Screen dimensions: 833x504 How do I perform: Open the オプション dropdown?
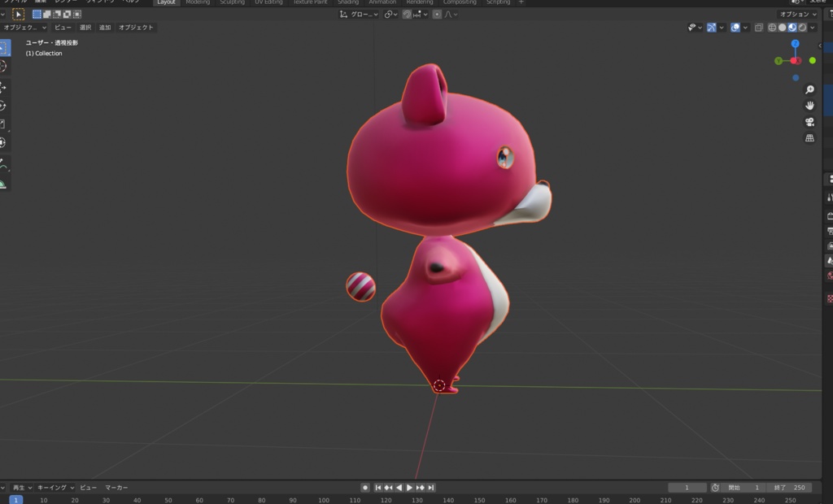[798, 15]
